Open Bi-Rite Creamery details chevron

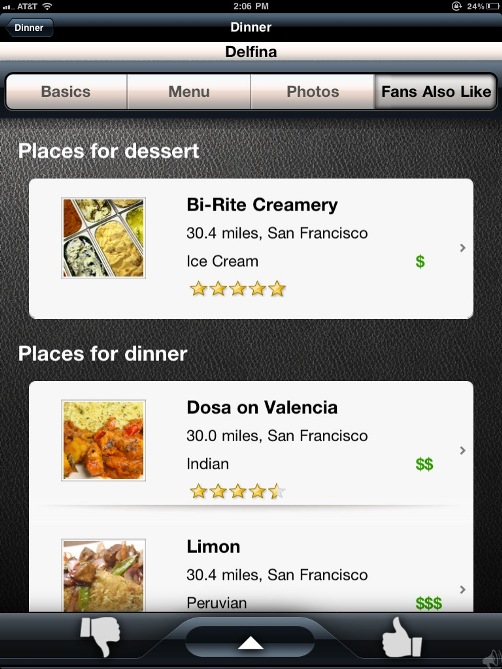[463, 248]
